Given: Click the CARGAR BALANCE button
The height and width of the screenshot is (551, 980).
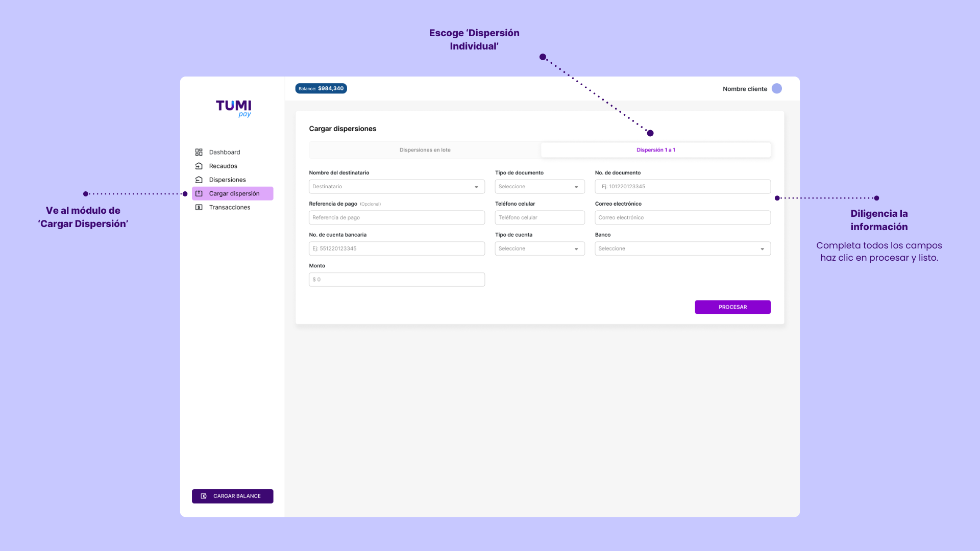Looking at the screenshot, I should coord(233,496).
